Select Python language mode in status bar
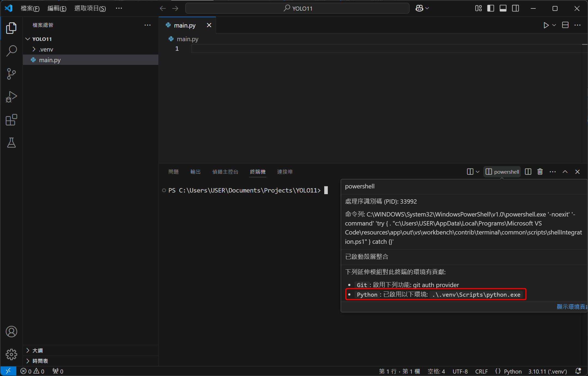This screenshot has height=376, width=588. (513, 371)
